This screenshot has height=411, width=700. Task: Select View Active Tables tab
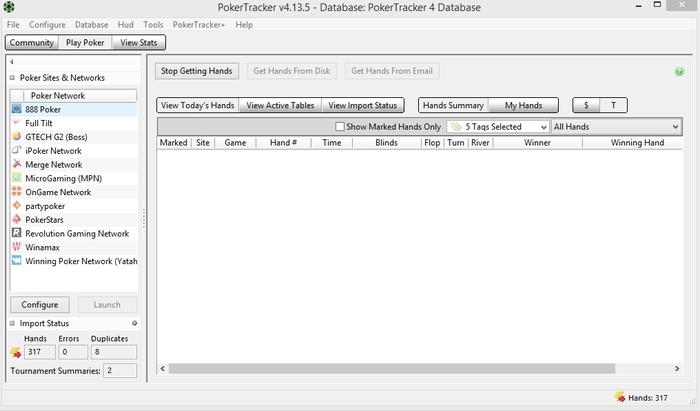(280, 105)
